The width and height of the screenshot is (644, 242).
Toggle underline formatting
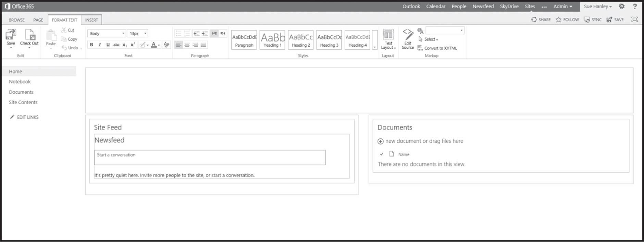(108, 45)
